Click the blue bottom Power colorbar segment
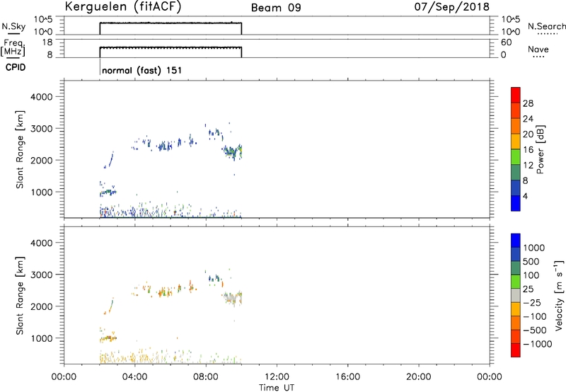Viewport: 566px width, 392px height. 516,203
